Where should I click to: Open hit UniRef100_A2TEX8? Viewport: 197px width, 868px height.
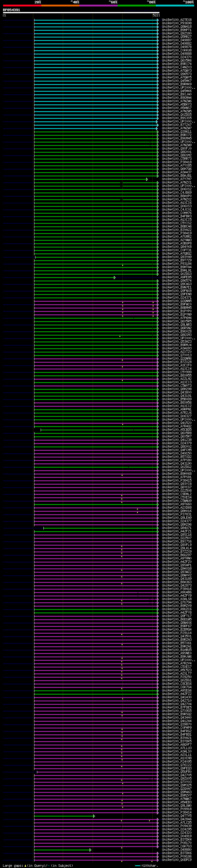(x=176, y=20)
